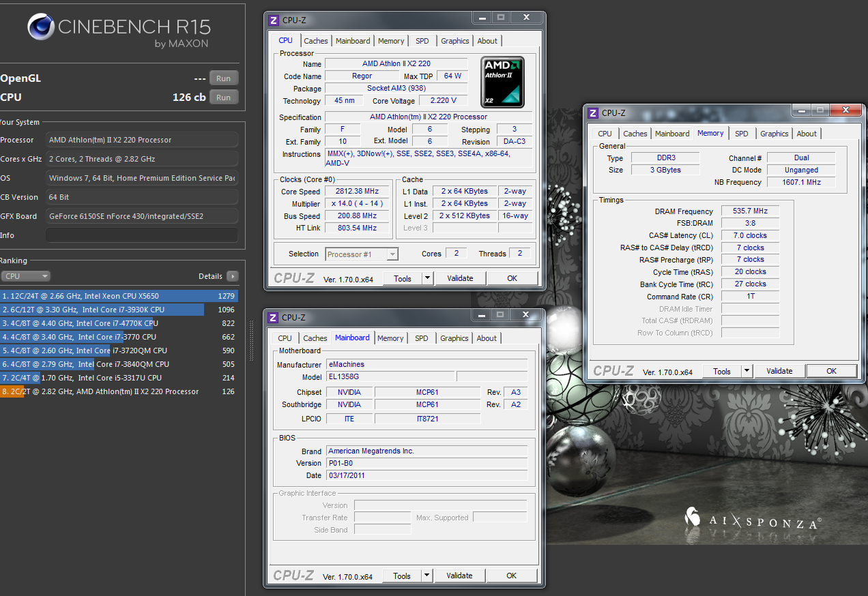Switch to Graphics tab in CPU window

point(455,41)
